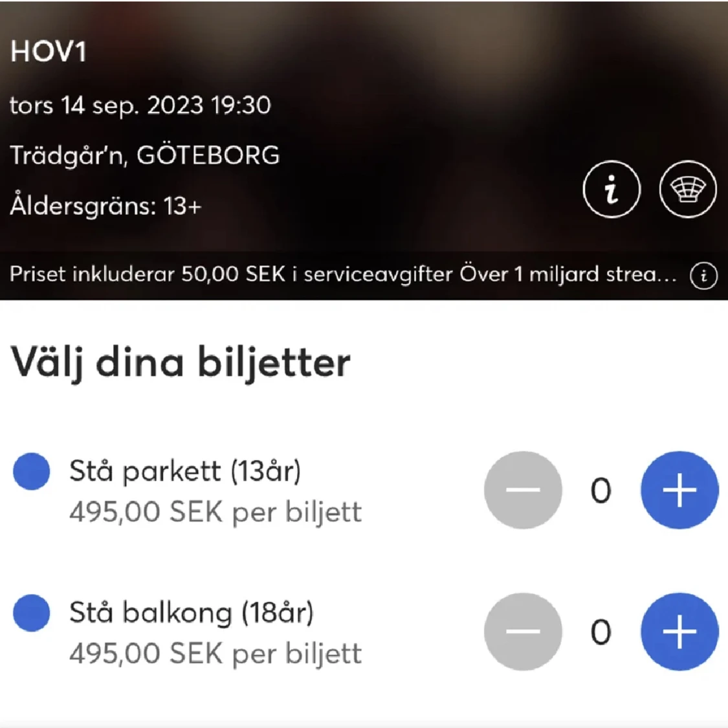Click the minus icon for Stå parkett
Image resolution: width=728 pixels, height=728 pixels.
[522, 490]
